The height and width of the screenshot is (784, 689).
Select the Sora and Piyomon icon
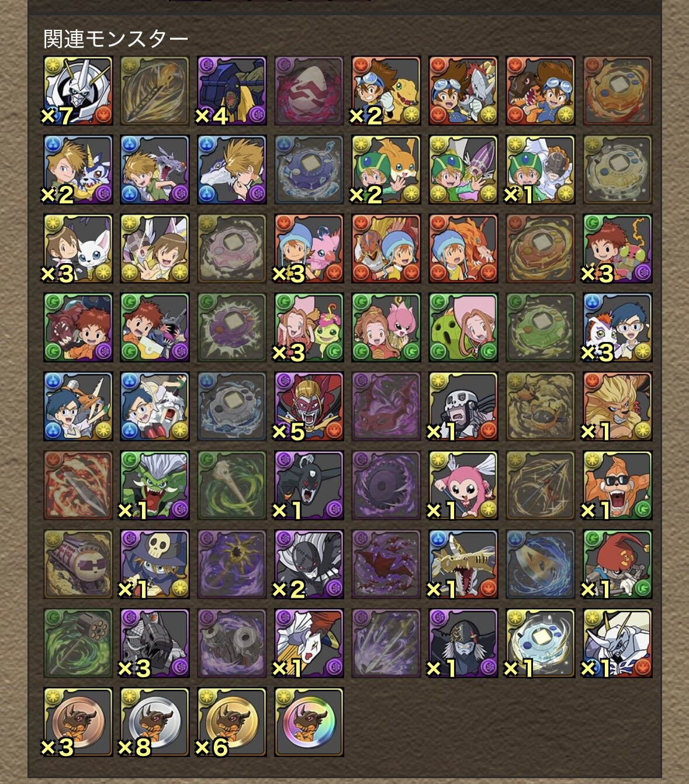click(309, 248)
